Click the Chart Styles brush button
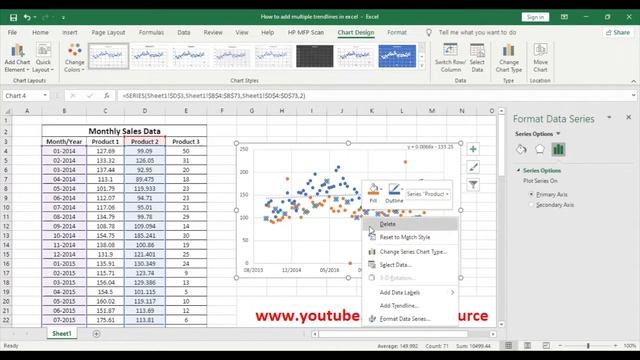Image resolution: width=640 pixels, height=360 pixels. 473,167
